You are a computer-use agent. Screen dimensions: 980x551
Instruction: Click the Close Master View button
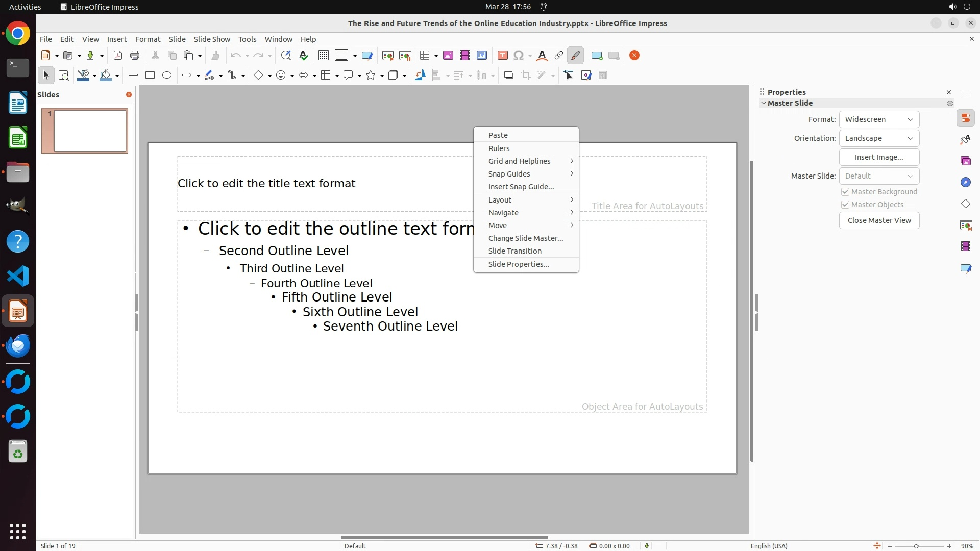[x=879, y=220]
